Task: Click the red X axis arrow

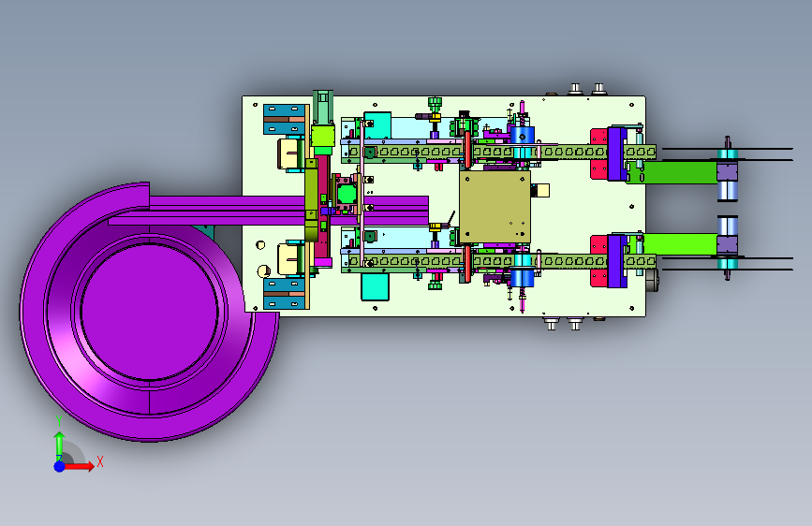Action: point(80,466)
